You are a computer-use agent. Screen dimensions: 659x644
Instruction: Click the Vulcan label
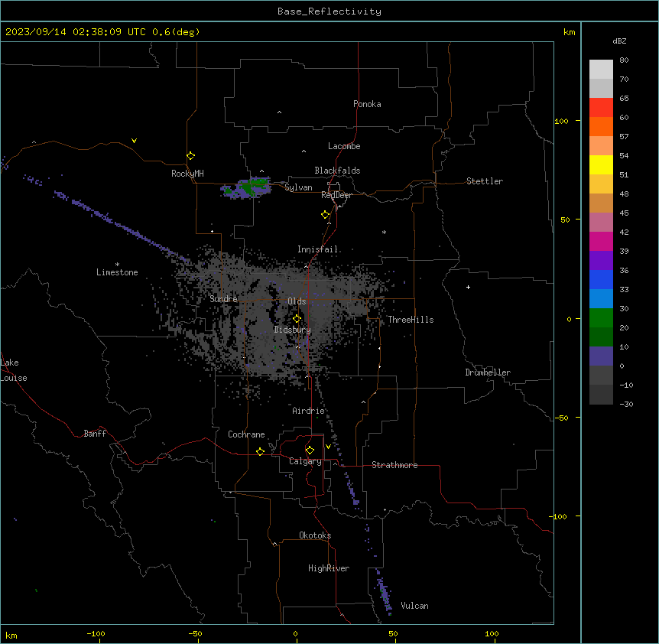[x=415, y=606]
